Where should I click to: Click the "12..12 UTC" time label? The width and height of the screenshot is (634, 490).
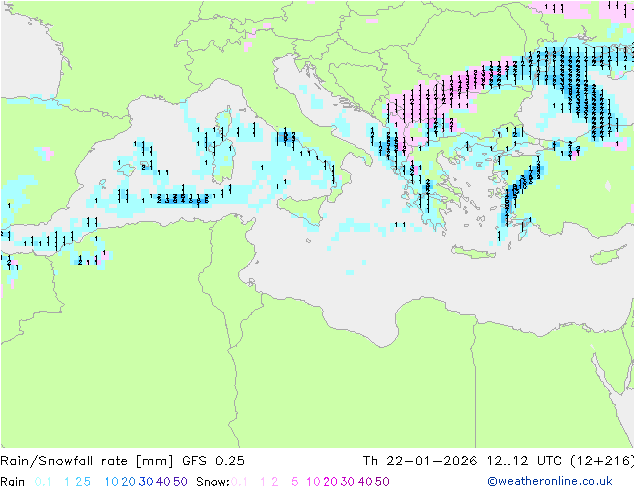(x=524, y=461)
